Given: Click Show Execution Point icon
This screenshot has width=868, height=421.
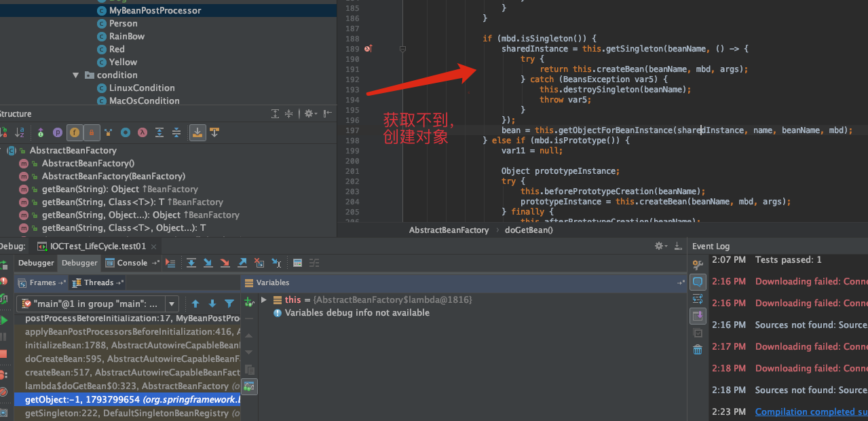Looking at the screenshot, I should point(170,263).
